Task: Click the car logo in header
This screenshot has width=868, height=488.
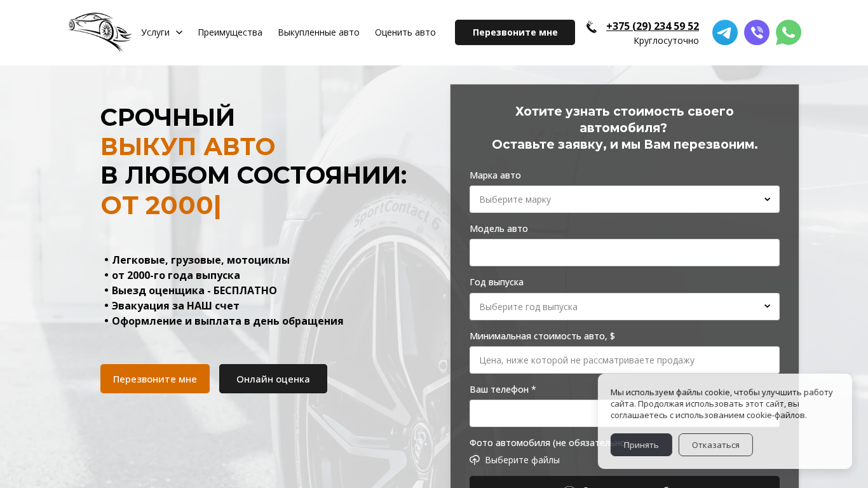Action: tap(100, 32)
